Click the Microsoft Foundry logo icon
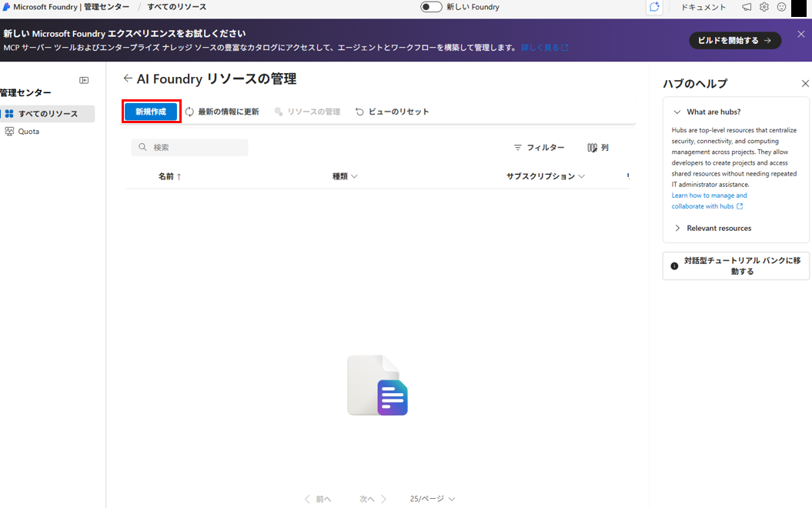Image resolution: width=812 pixels, height=508 pixels. [6, 7]
